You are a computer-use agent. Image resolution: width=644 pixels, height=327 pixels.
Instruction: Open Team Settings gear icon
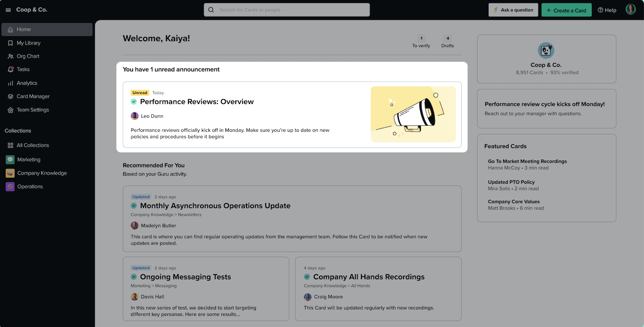(x=11, y=110)
